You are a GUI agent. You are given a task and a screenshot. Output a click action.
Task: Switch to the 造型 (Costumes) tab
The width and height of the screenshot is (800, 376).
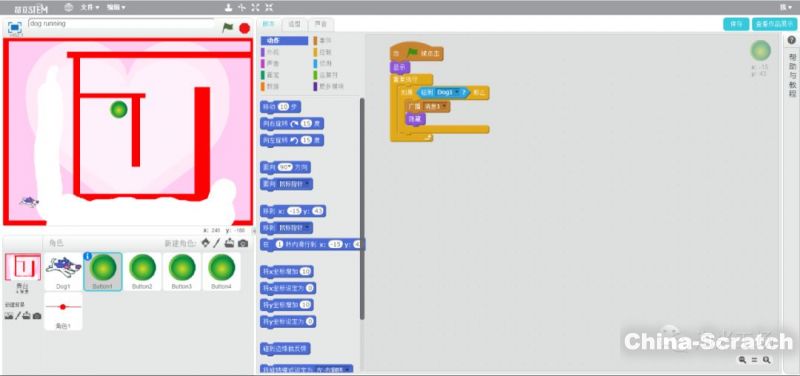point(295,24)
